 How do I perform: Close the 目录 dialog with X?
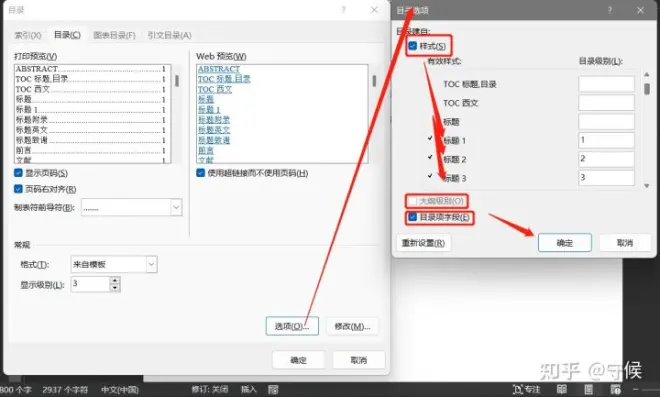374,10
